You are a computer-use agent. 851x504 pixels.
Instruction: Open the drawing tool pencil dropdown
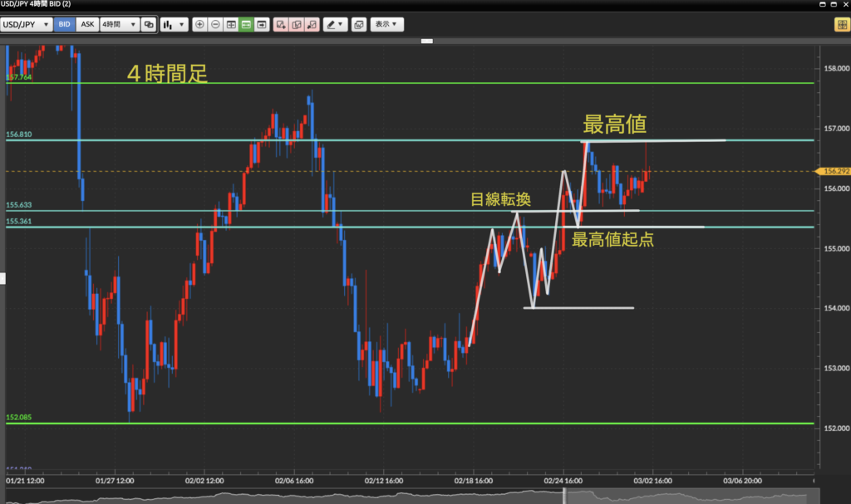pyautogui.click(x=336, y=25)
